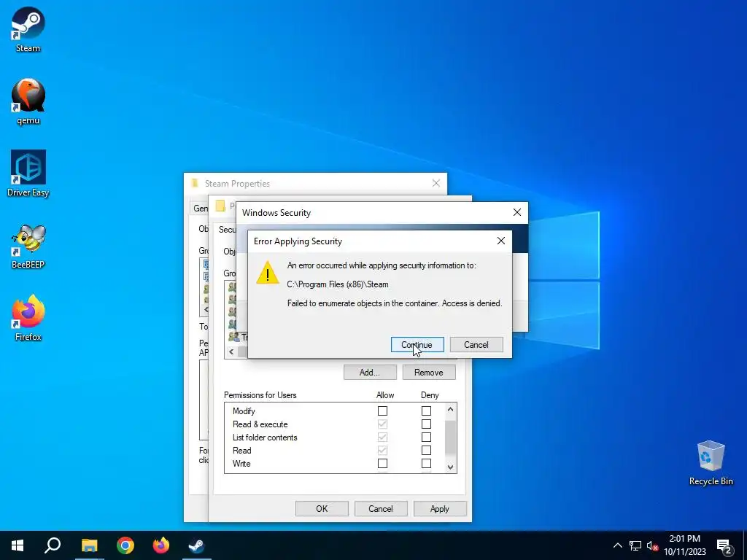Screen dimensions: 747x560
Task: Check Allow for Write permission
Action: 382,463
